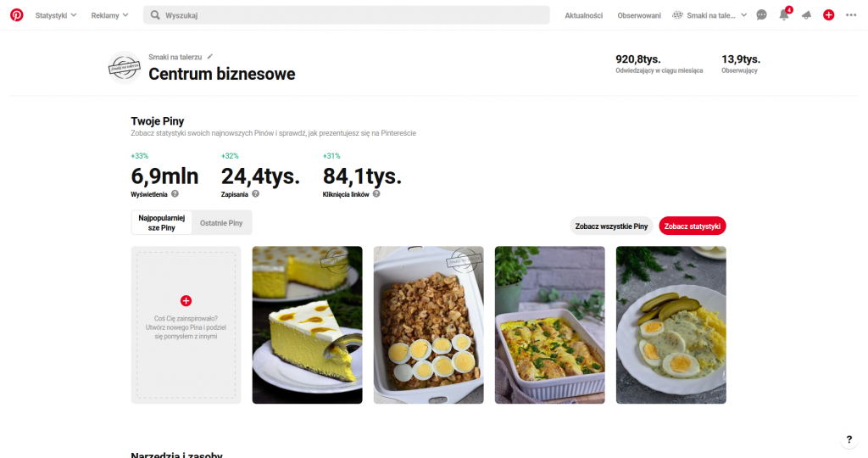This screenshot has height=458, width=868.
Task: Open the messages chat bubble icon
Action: pyautogui.click(x=762, y=15)
